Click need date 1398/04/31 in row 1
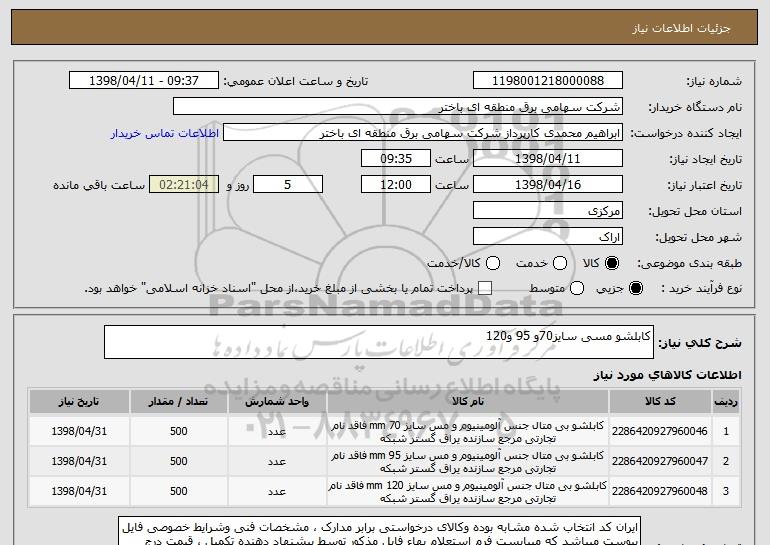 79,431
